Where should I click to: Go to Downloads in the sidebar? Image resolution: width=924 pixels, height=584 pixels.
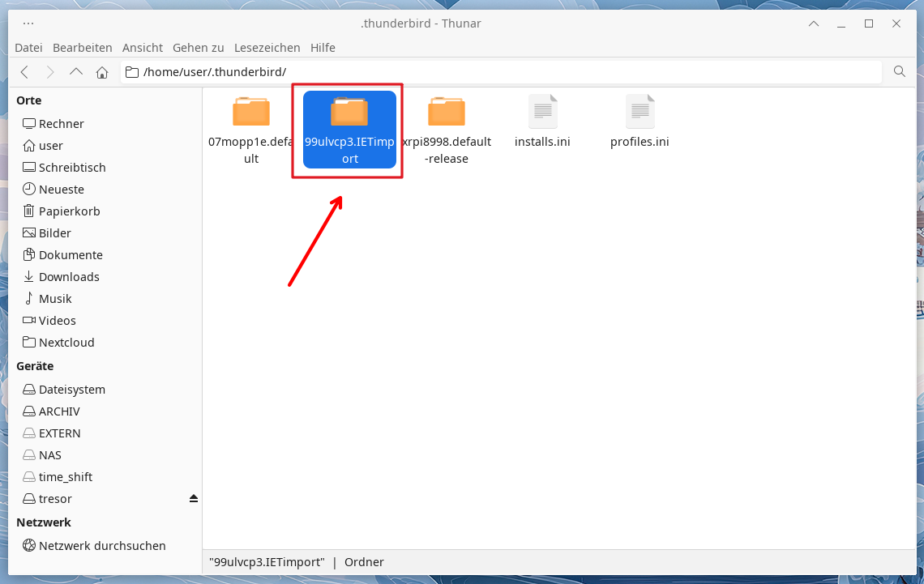point(69,276)
